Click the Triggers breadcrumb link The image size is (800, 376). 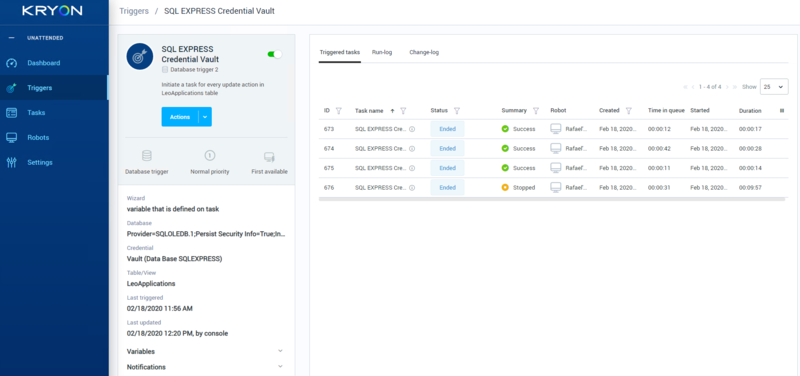pyautogui.click(x=134, y=11)
